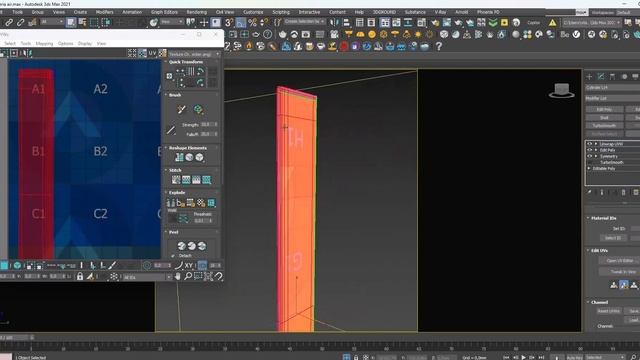Open the All IDs dropdown in UV editor

(147, 277)
